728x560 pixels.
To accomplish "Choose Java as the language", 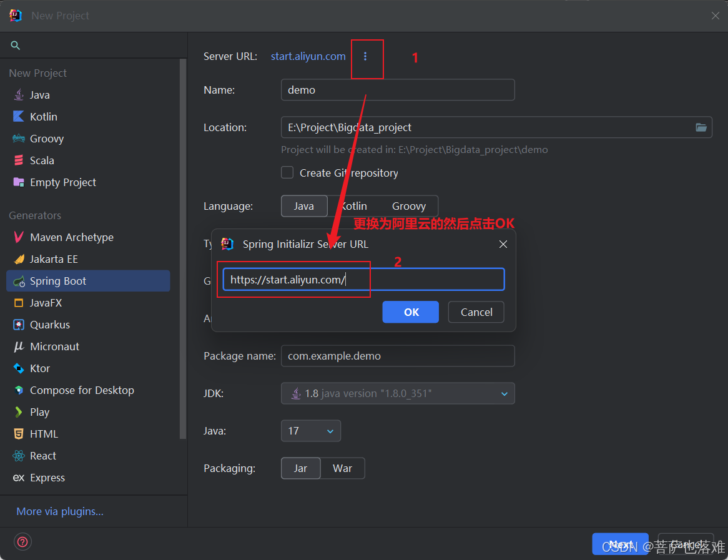I will pyautogui.click(x=304, y=205).
